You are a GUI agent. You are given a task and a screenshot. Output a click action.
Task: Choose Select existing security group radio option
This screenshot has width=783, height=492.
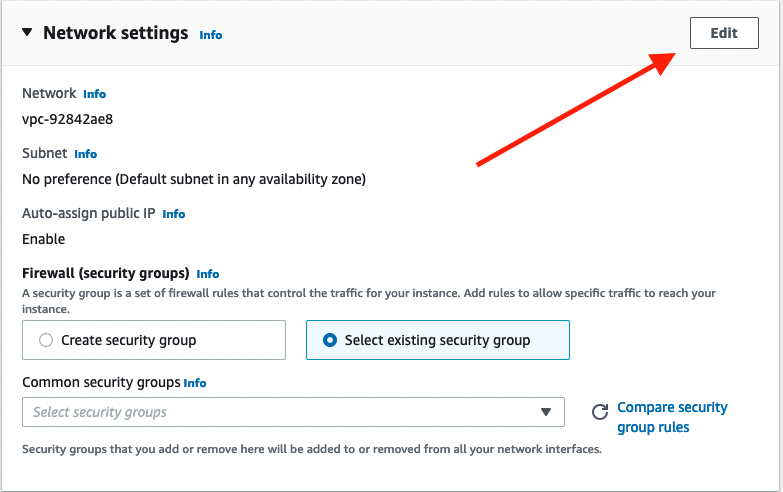click(330, 340)
